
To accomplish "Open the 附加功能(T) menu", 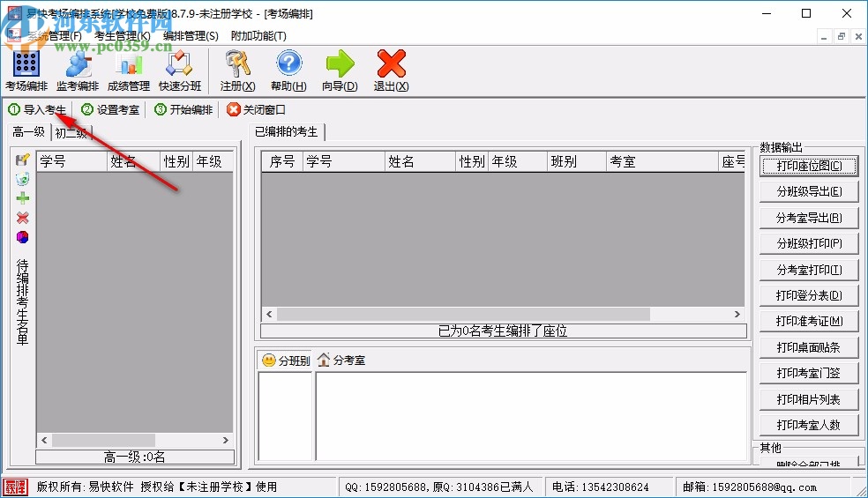I will 258,36.
